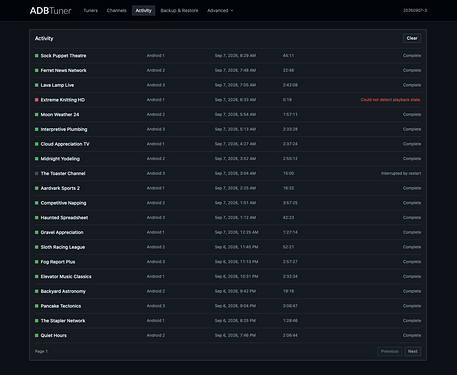Select the Gravel Appreciation channel name
Image resolution: width=457 pixels, height=375 pixels.
coord(62,232)
